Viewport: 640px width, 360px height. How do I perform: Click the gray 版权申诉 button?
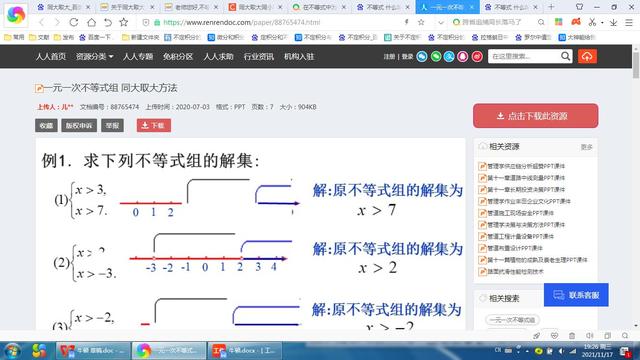[79, 125]
